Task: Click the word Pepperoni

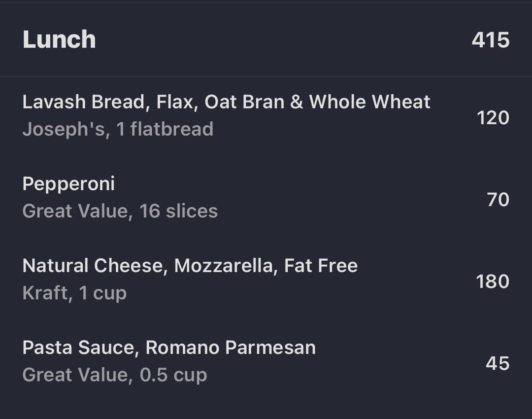Action: (68, 185)
